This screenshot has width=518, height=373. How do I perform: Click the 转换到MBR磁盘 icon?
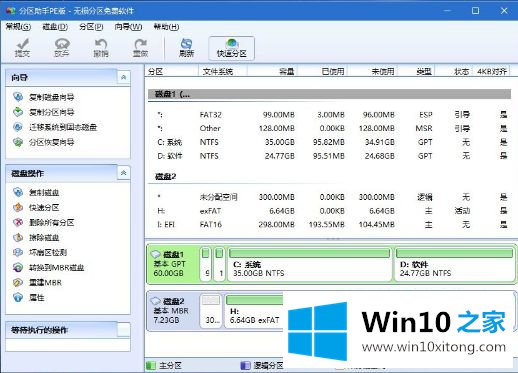18,267
